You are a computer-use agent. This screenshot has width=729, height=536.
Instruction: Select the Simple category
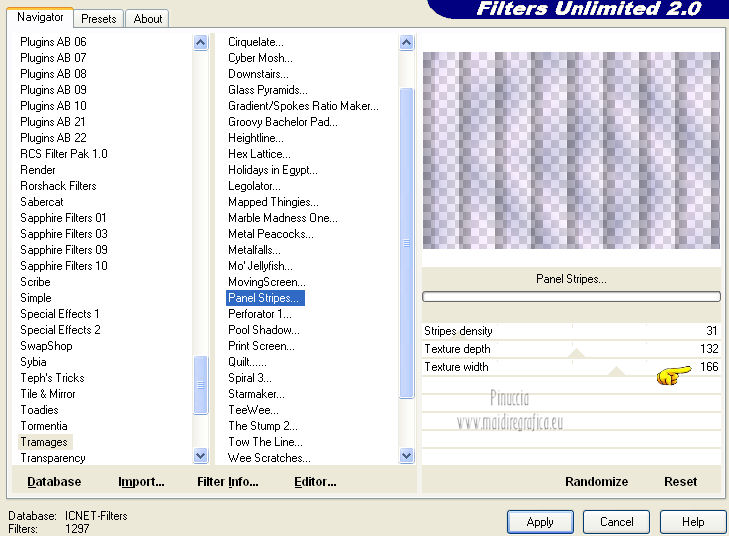point(36,298)
